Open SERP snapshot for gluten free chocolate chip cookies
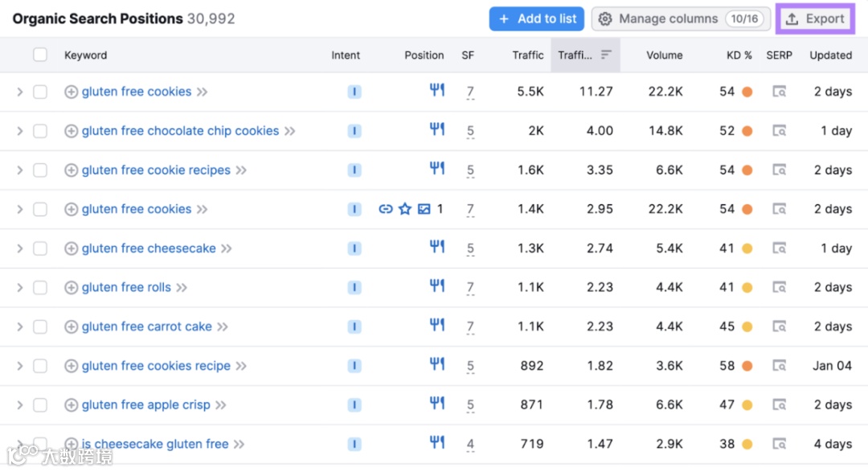 [779, 131]
